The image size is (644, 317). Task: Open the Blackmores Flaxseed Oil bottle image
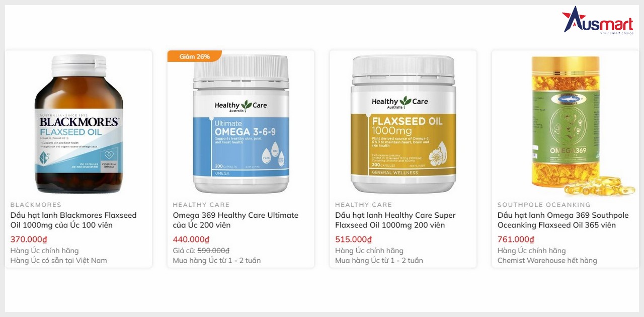click(x=78, y=124)
